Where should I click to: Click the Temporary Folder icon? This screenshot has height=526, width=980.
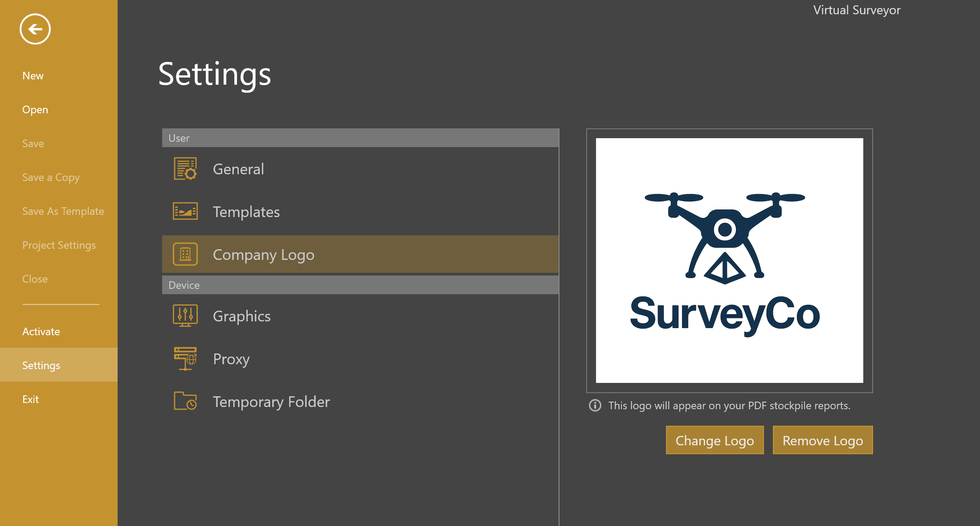point(184,401)
